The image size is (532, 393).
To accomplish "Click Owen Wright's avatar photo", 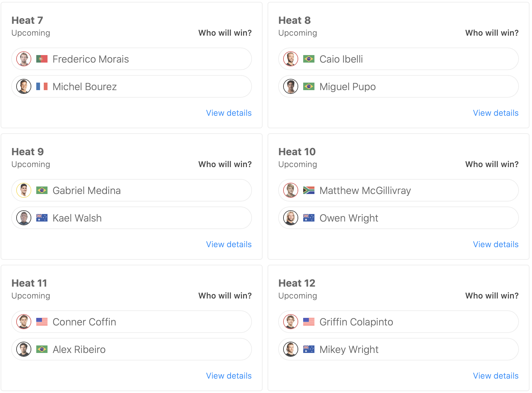I will 291,218.
